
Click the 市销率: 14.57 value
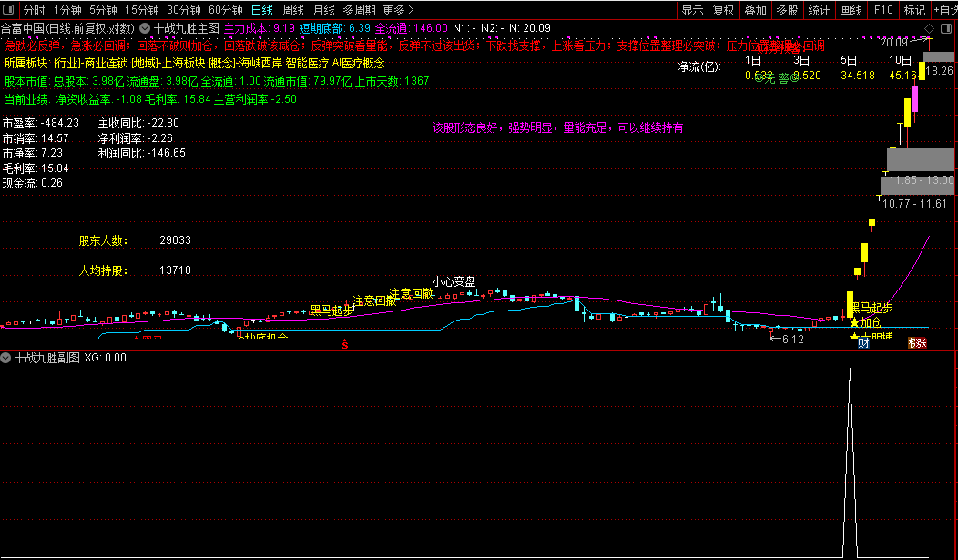tap(36, 138)
